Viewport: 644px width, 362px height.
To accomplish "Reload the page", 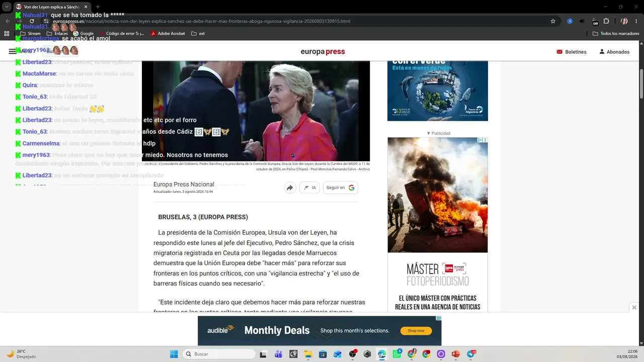I will [x=32, y=21].
